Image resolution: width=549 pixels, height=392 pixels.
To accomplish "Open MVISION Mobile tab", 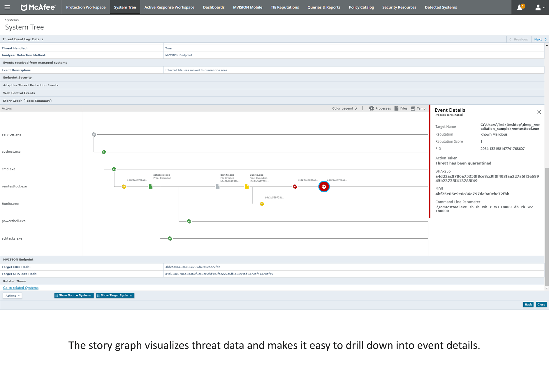I will point(247,7).
